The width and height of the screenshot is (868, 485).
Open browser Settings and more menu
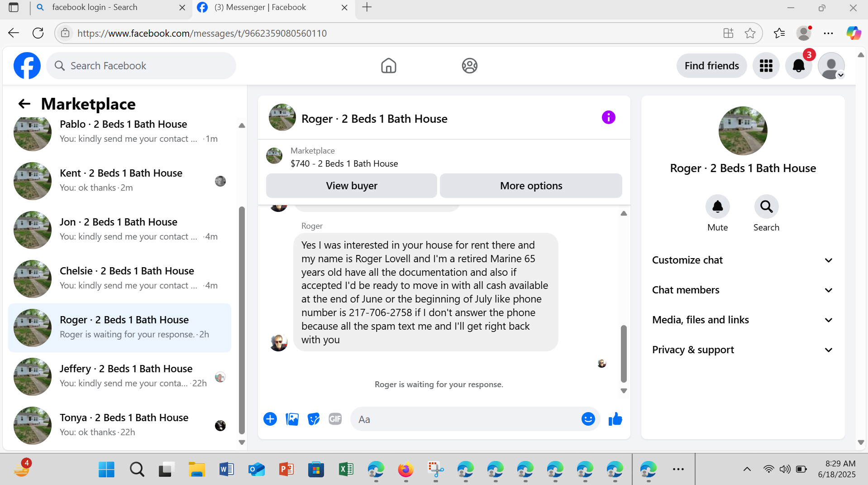pos(828,33)
